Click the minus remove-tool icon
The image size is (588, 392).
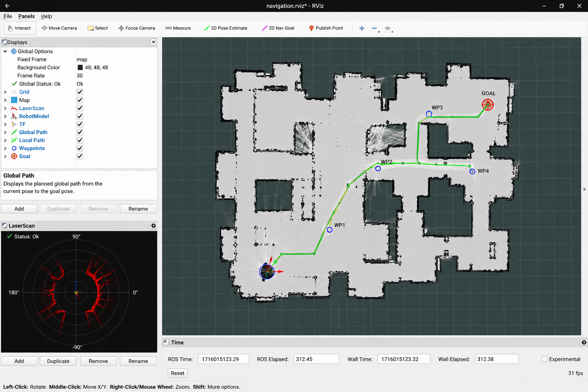[x=375, y=28]
